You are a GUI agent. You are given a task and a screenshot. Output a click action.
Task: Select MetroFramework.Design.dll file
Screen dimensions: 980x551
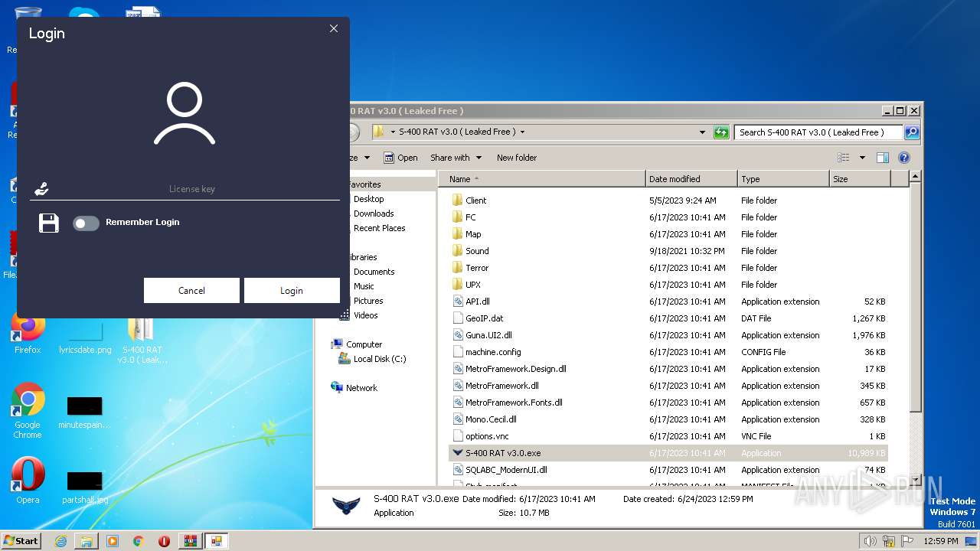tap(515, 369)
